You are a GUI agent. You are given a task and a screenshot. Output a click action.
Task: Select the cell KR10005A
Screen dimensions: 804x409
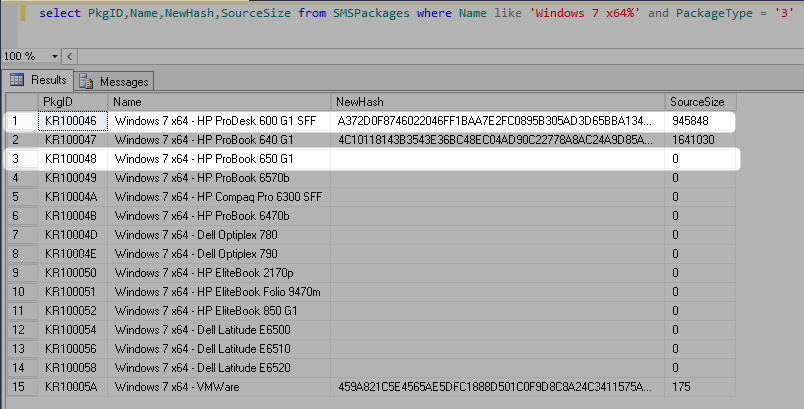coord(72,386)
